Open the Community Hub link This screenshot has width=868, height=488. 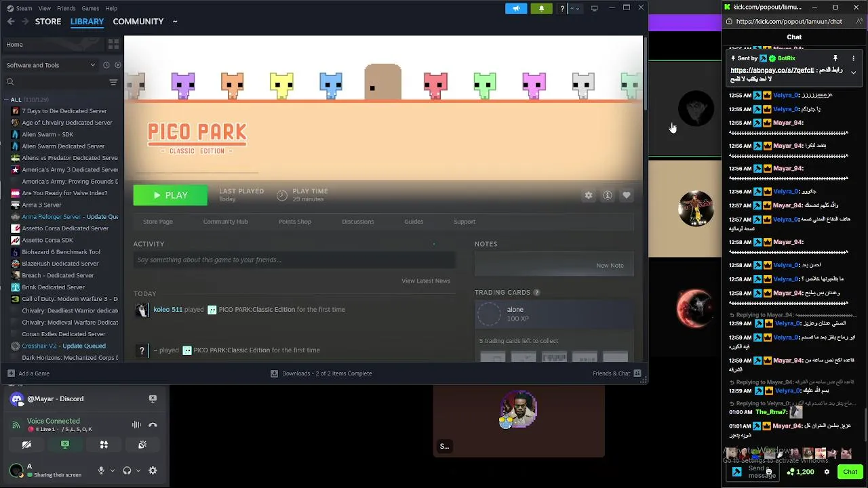tap(226, 222)
